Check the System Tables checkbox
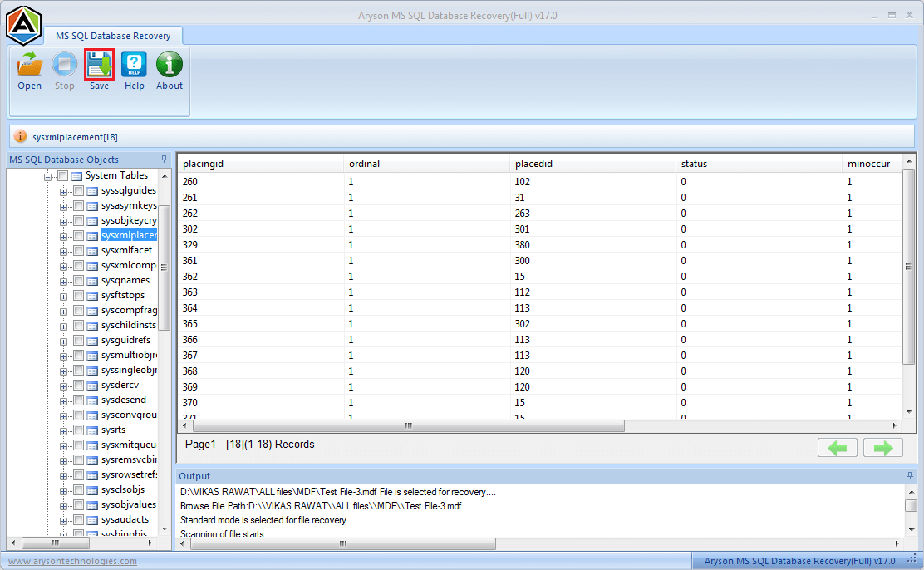 tap(63, 175)
